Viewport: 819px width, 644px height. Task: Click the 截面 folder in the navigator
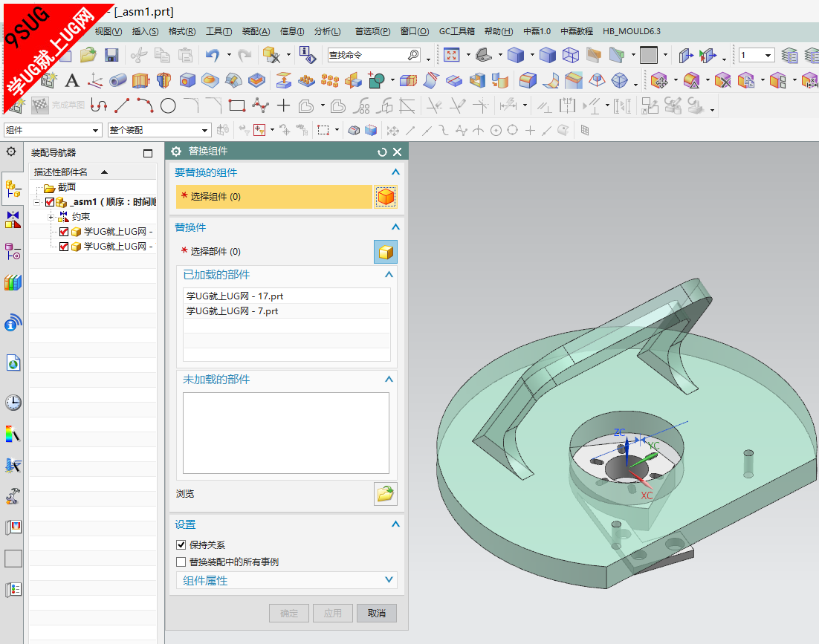(61, 187)
